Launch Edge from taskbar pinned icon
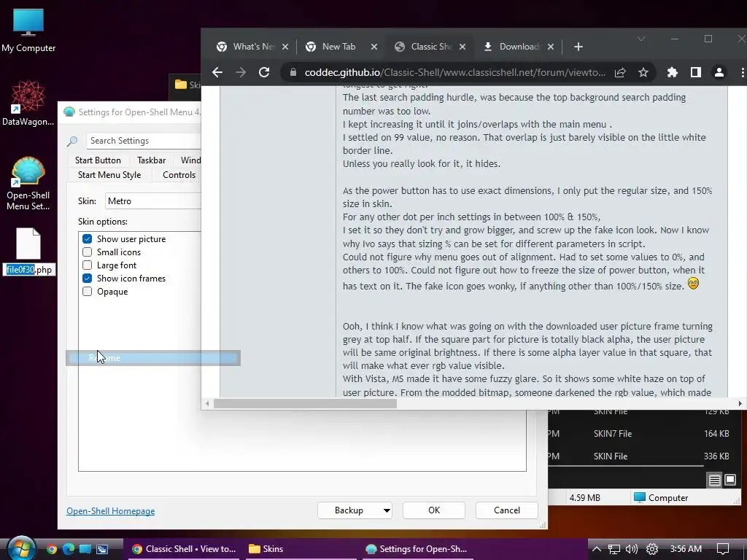Screen dimensions: 747x560 pyautogui.click(x=68, y=549)
